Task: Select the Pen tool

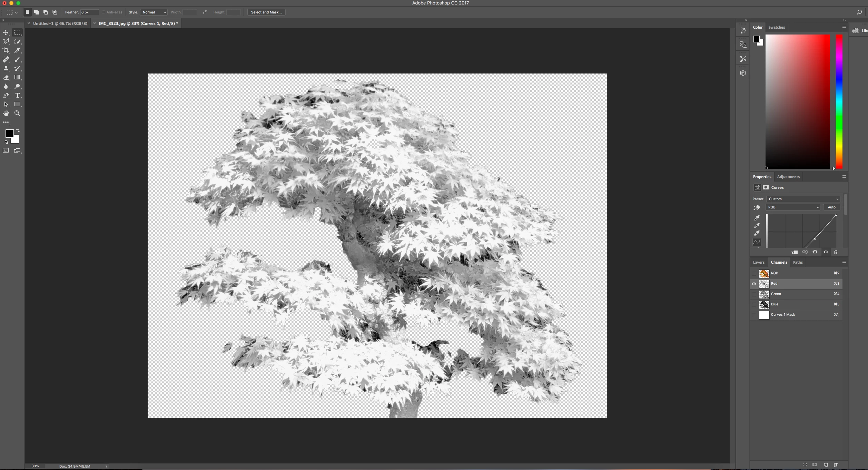Action: point(6,95)
